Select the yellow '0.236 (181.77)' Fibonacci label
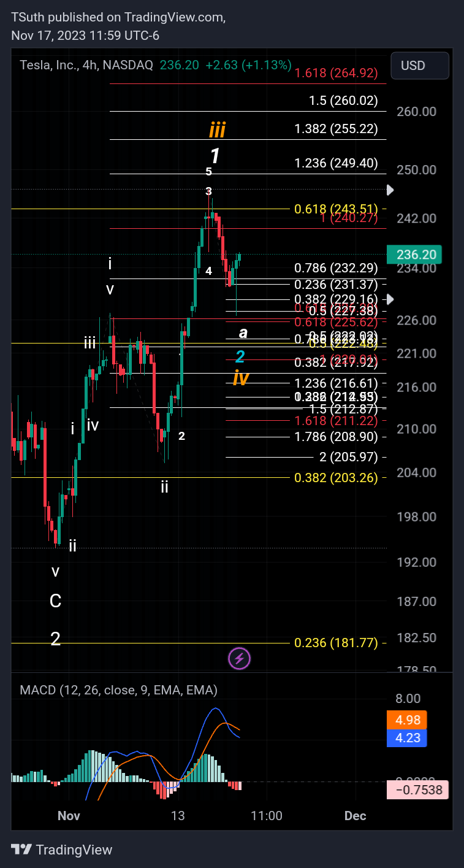The image size is (464, 868). coord(336,643)
